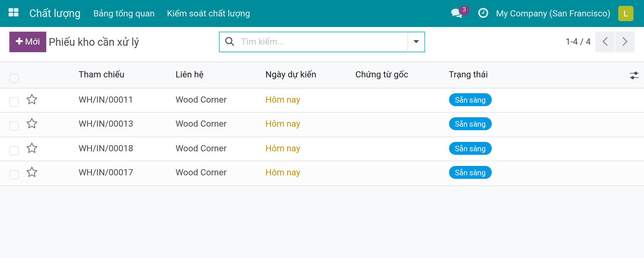Image resolution: width=644 pixels, height=258 pixels.
Task: Go to the next page arrow
Action: pos(625,42)
